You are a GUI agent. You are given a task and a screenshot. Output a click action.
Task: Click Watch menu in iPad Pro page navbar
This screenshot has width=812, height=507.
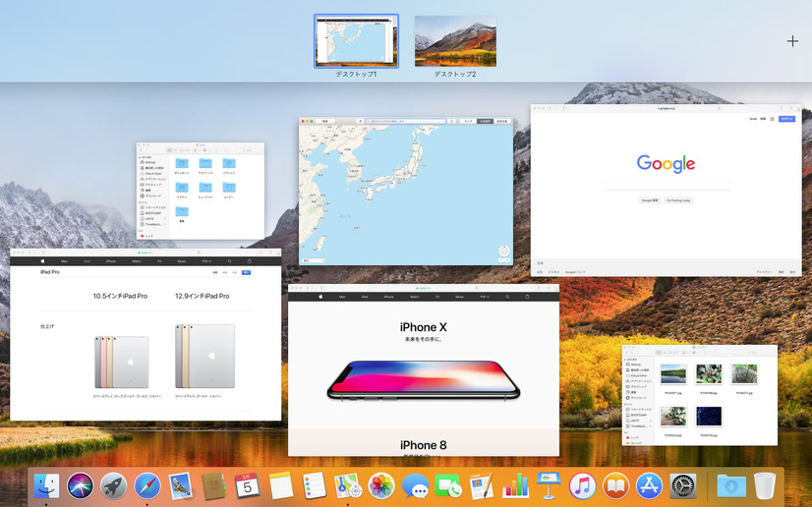137,261
